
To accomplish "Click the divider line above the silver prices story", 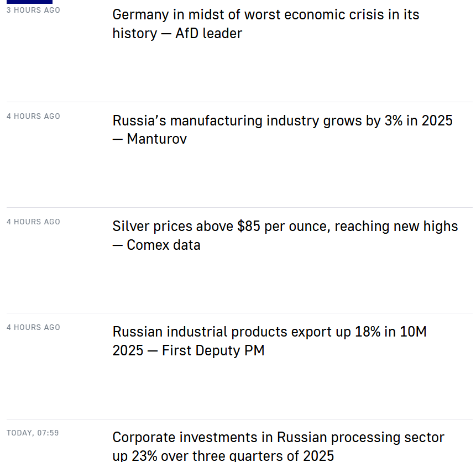I will coord(239,207).
